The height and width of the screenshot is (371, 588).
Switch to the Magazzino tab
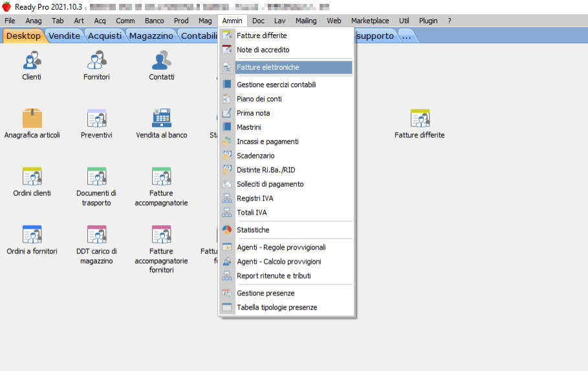coord(151,36)
